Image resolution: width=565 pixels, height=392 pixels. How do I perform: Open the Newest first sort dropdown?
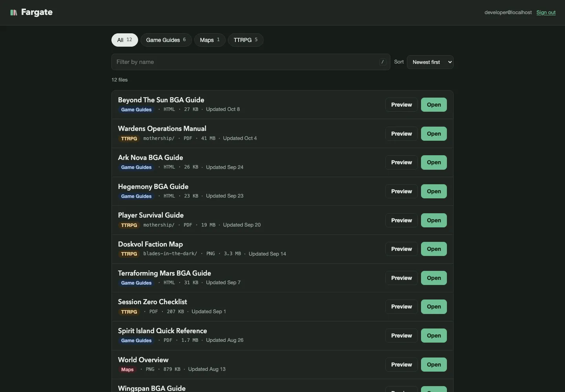tap(430, 62)
